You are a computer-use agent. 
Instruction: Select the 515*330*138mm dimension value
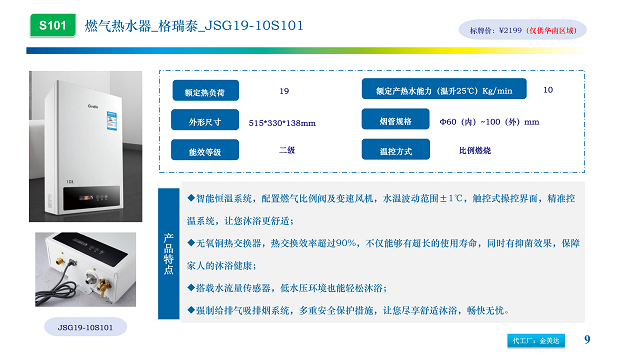(282, 123)
